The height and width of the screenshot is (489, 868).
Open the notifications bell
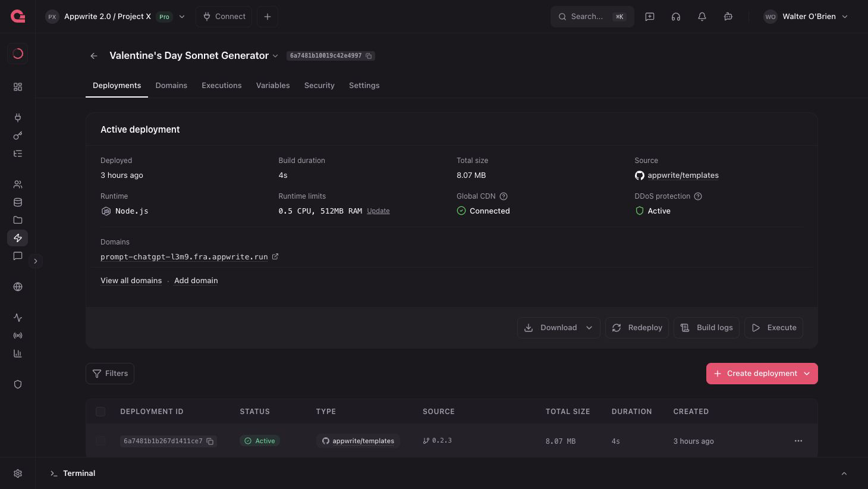(702, 17)
